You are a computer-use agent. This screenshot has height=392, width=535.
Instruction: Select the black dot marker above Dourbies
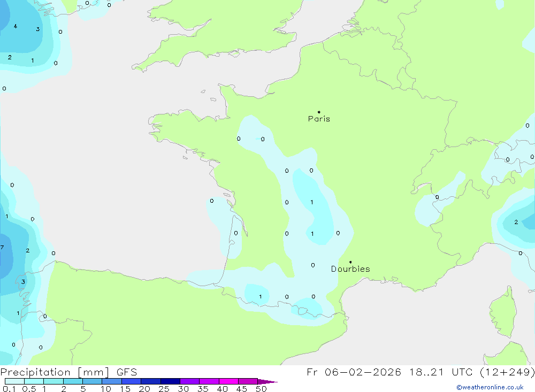(350, 262)
